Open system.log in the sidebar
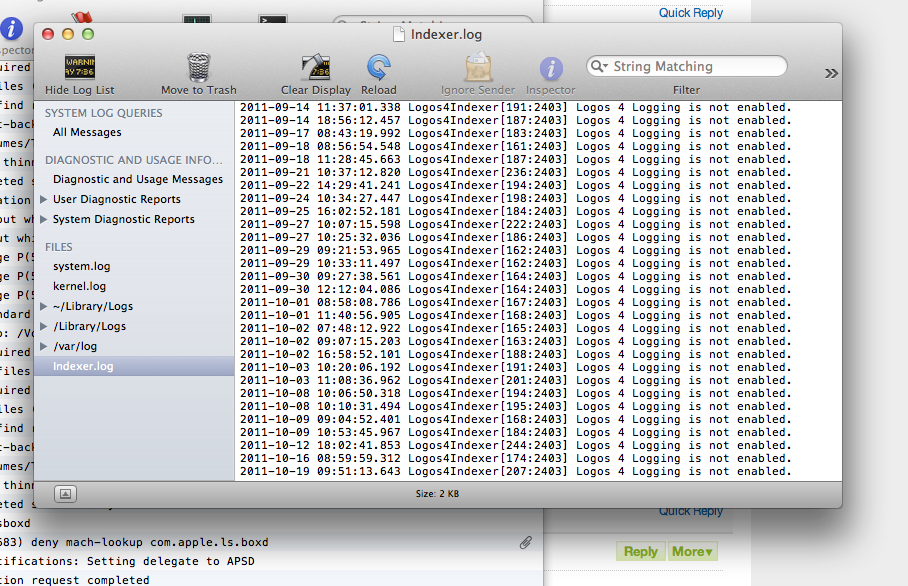908x586 pixels. [x=82, y=266]
